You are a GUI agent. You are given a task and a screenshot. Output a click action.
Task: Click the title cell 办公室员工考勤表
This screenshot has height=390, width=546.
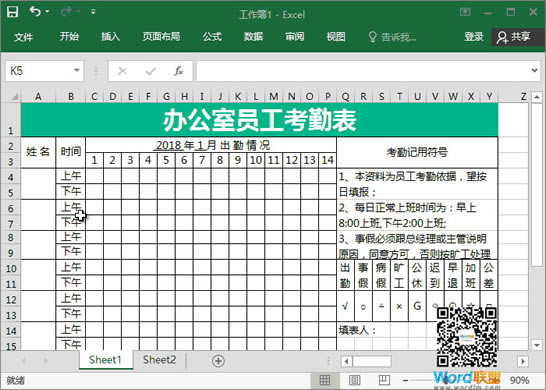pyautogui.click(x=259, y=119)
